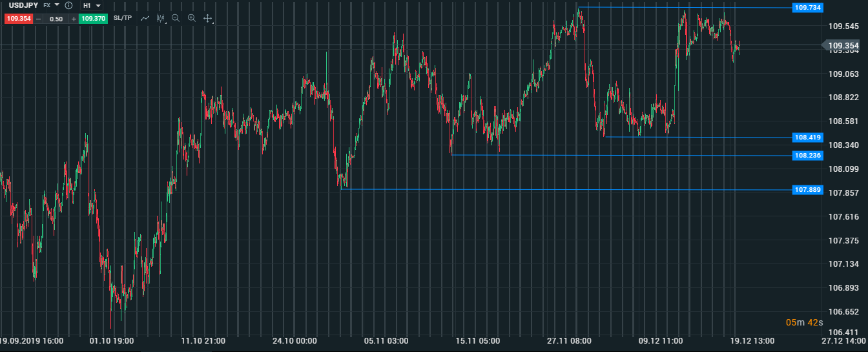This screenshot has width=868, height=352.
Task: Click the 106.652 price axis label
Action: 843,312
